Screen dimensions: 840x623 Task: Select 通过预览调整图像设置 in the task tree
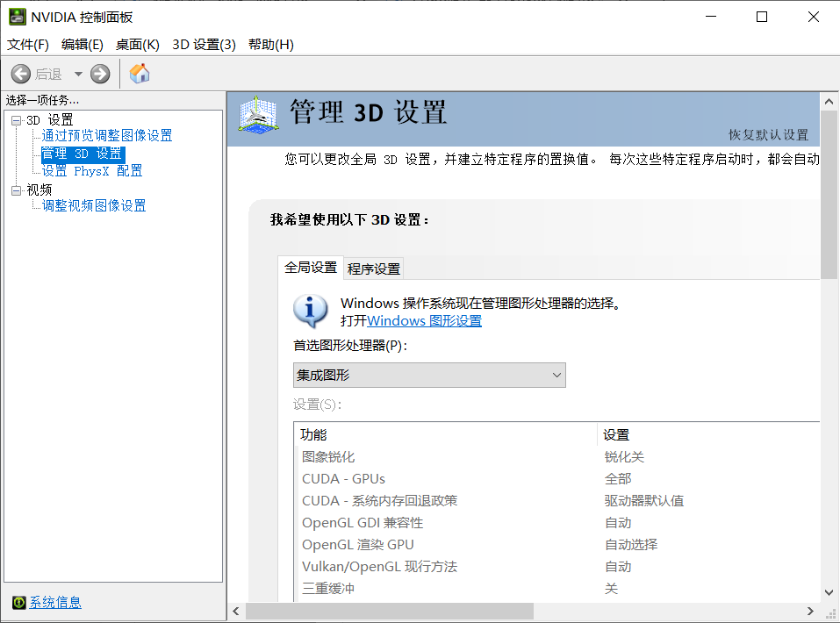pyautogui.click(x=107, y=135)
